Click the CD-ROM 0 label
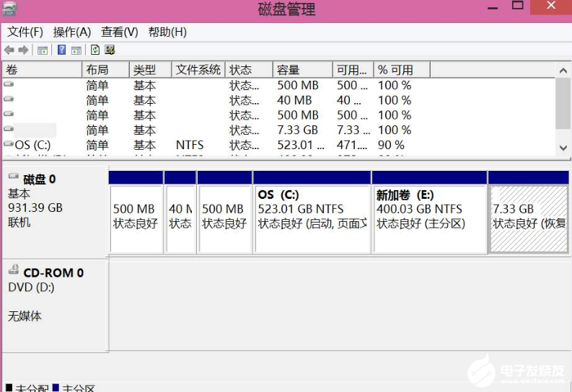This screenshot has height=392, width=572. click(53, 272)
